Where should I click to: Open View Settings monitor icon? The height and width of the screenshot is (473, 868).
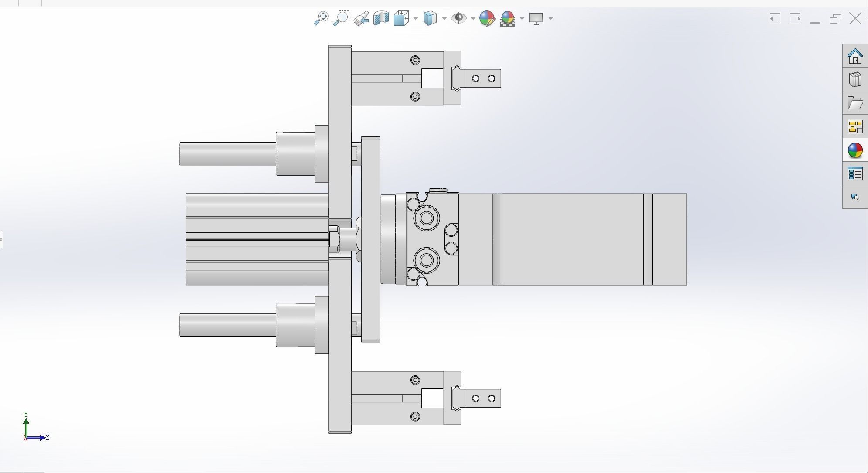(x=536, y=18)
